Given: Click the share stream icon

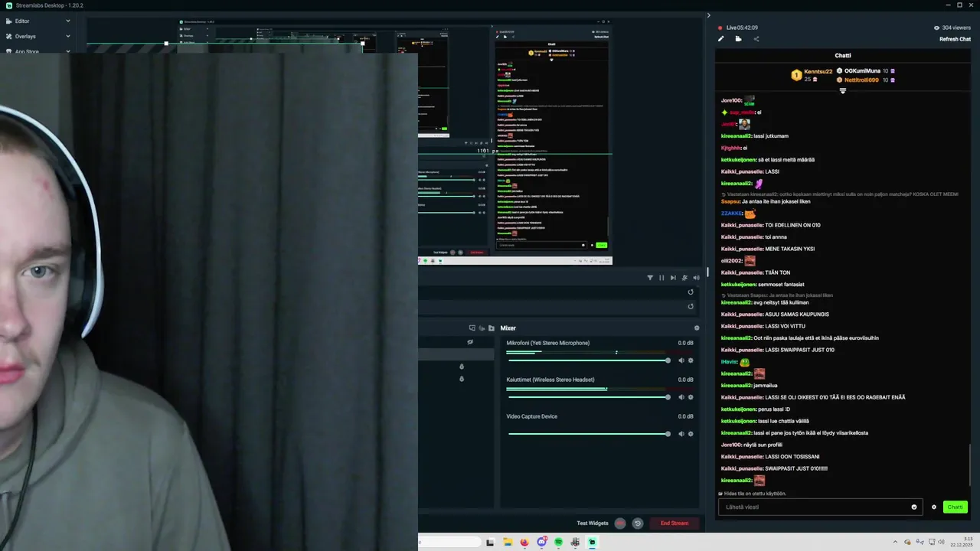Looking at the screenshot, I should pos(756,39).
